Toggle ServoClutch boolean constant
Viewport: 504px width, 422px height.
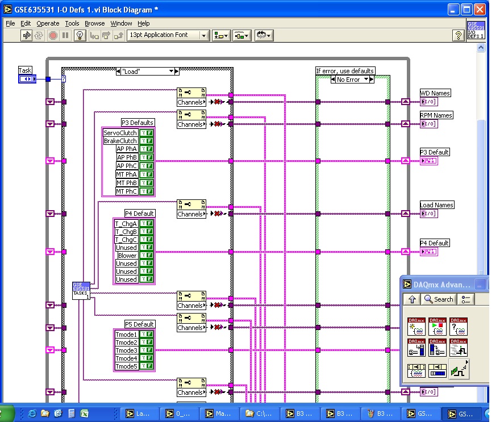click(147, 133)
